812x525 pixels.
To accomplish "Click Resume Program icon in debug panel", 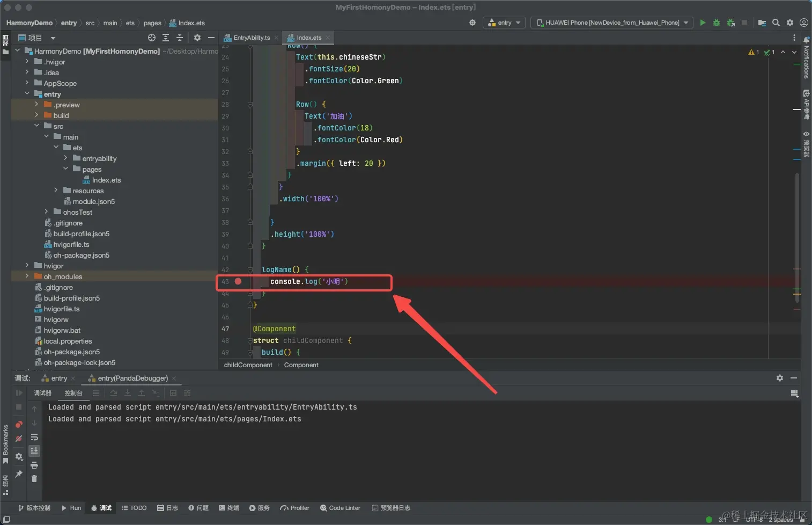I will 19,393.
